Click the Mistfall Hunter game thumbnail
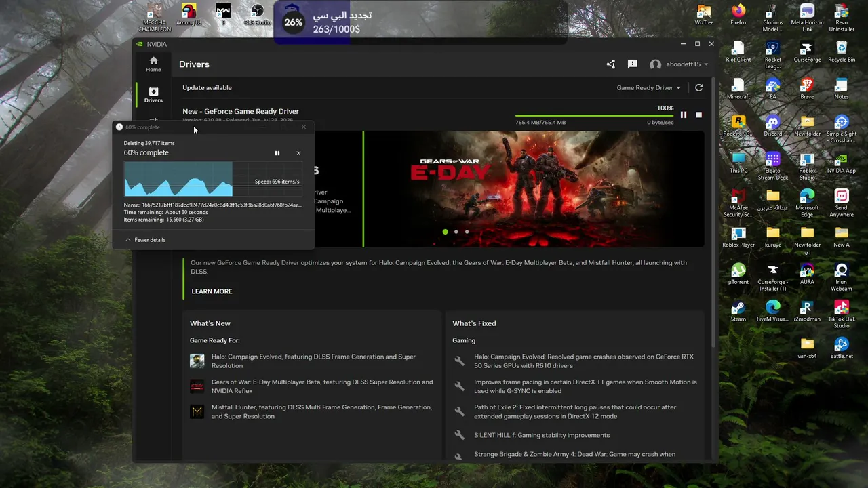This screenshot has height=488, width=868. [x=197, y=411]
